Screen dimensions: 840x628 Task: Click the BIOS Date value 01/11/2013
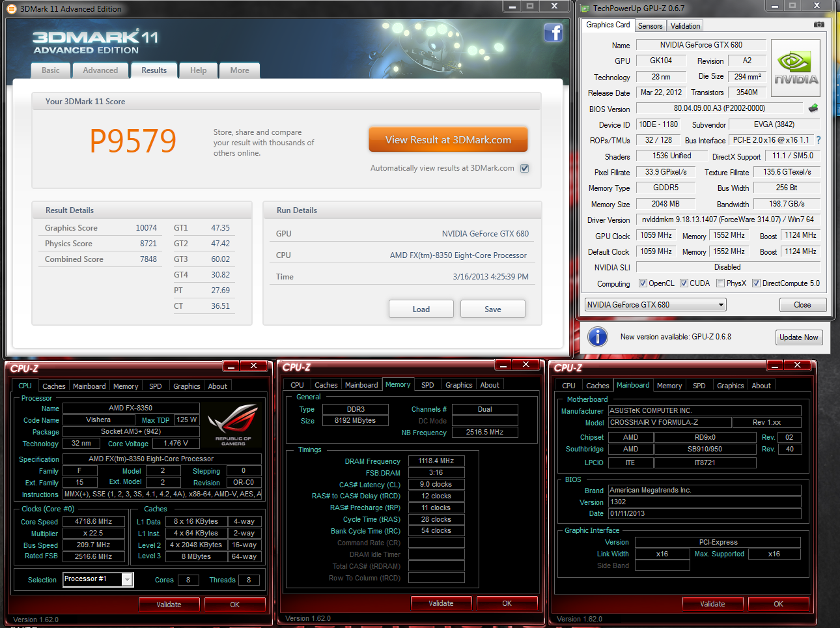tap(704, 513)
